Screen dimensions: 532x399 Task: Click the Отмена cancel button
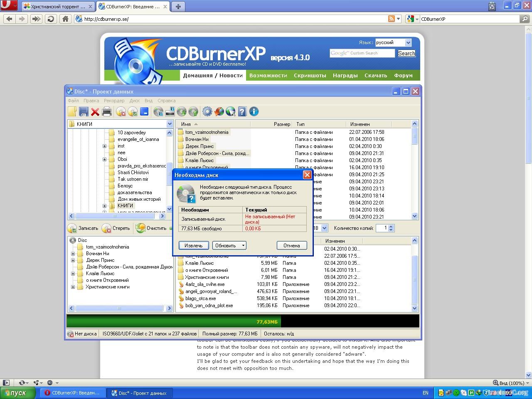tap(291, 246)
